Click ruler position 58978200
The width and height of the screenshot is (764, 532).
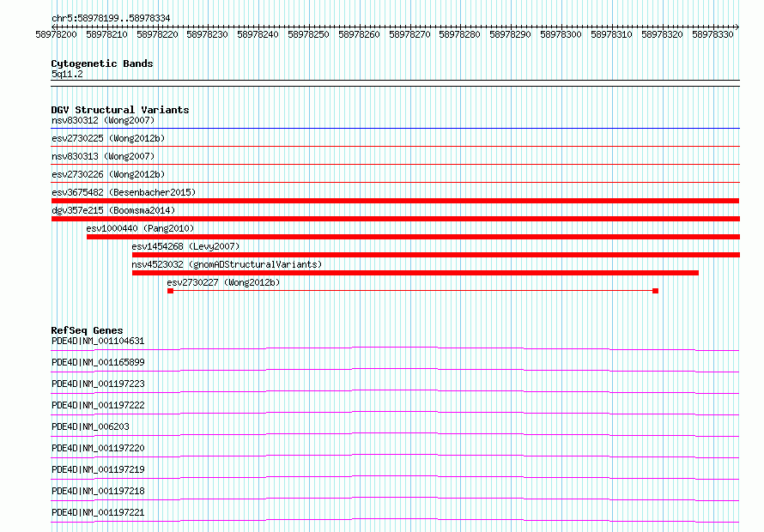56,34
